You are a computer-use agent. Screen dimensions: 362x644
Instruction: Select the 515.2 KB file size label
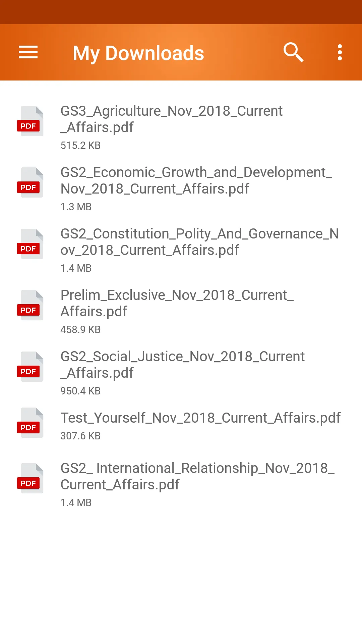[80, 146]
